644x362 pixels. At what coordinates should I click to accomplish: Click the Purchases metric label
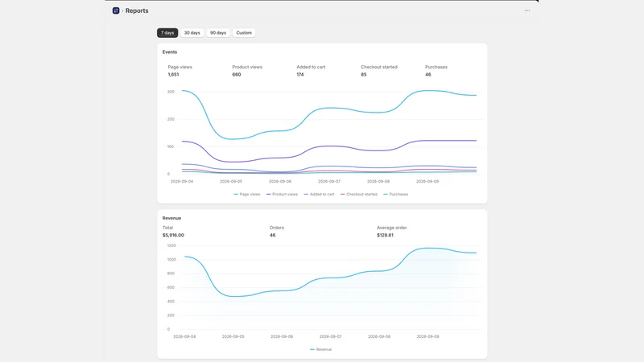[x=436, y=67]
